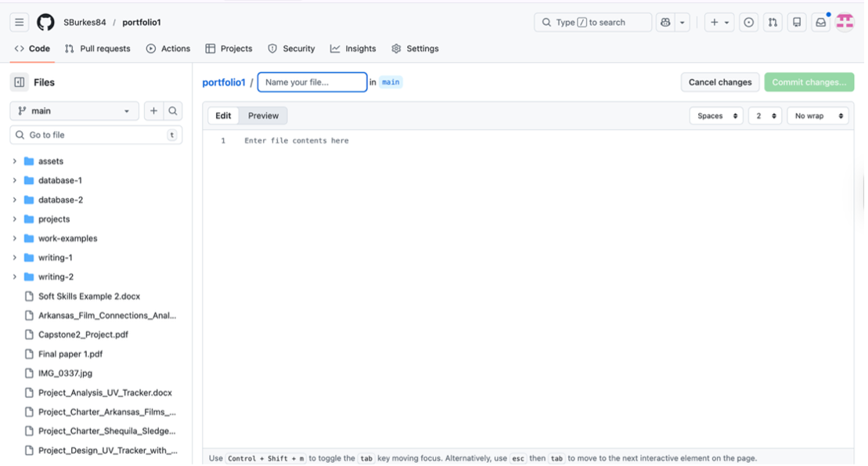Search this repository's files via magnifier icon
Image resolution: width=868 pixels, height=466 pixels.
173,110
